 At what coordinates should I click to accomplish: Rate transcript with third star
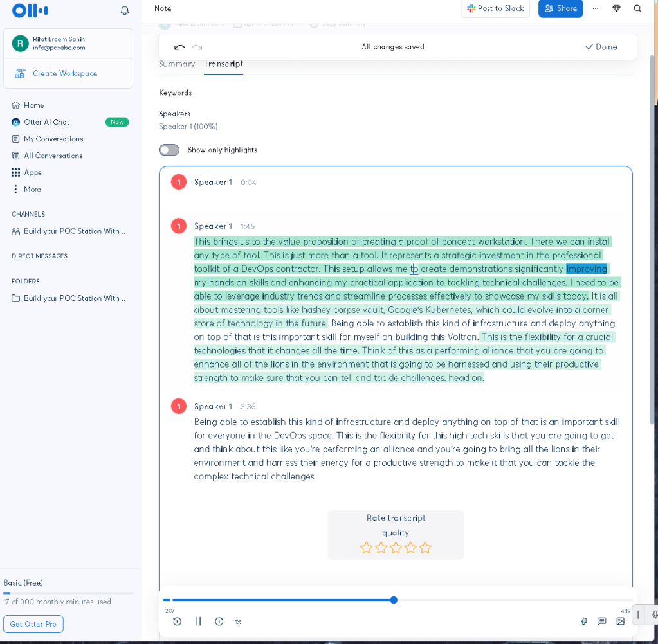pyautogui.click(x=396, y=548)
